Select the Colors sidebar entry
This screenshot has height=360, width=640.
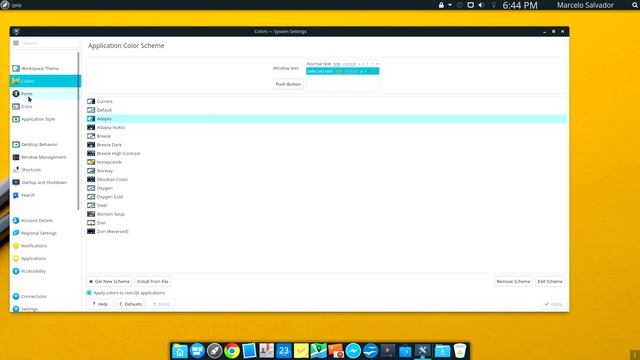45,81
